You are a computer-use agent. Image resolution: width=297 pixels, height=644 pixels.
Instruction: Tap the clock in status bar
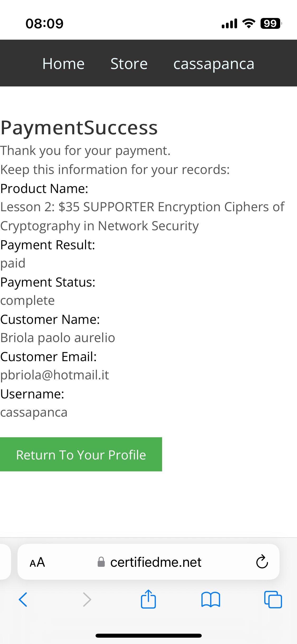[44, 24]
